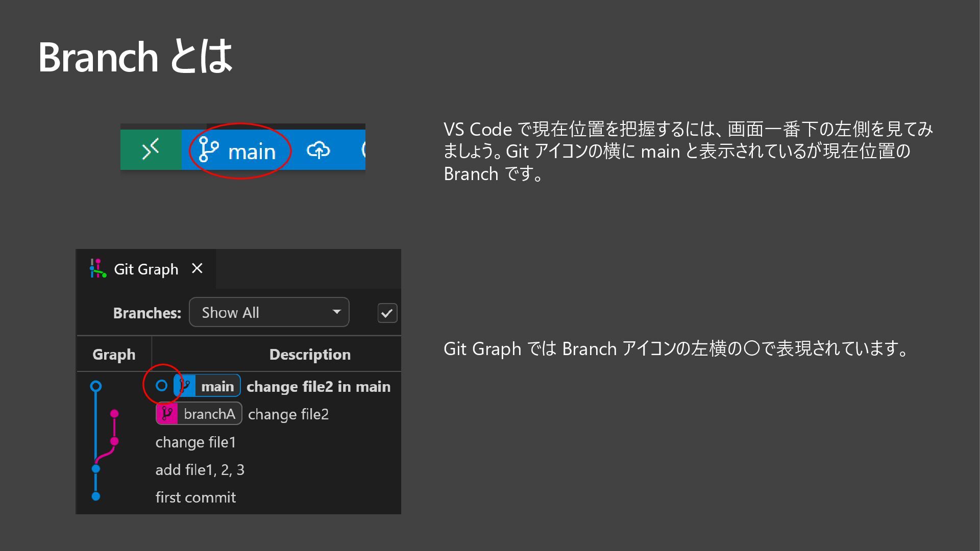Screen dimensions: 980x551
Task: Click the branchA branch label
Action: [209, 414]
